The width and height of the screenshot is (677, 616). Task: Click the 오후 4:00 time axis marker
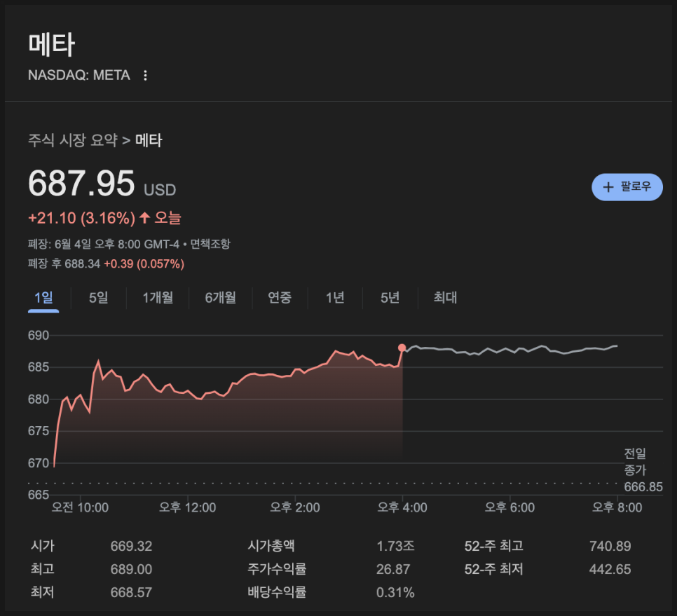pos(402,507)
